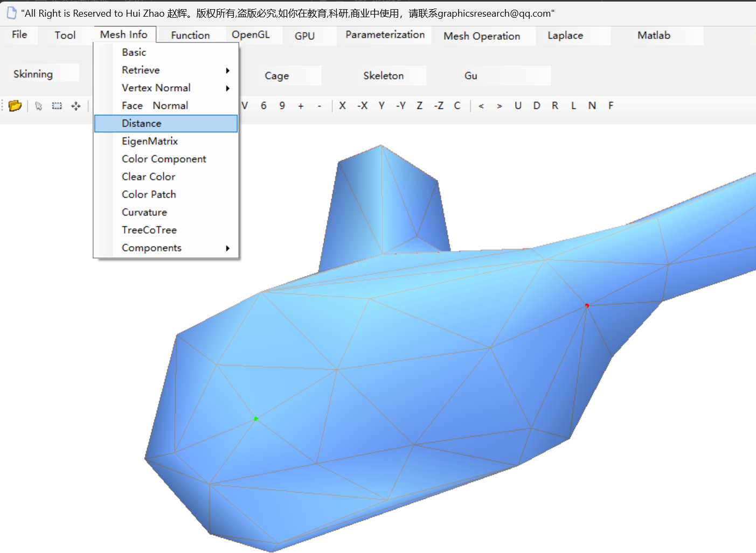756x553 pixels.
Task: Open the Tool menu
Action: [x=65, y=35]
